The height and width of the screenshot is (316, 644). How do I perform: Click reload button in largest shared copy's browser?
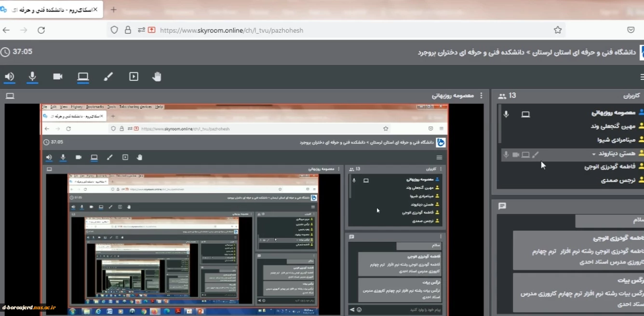[x=68, y=129]
